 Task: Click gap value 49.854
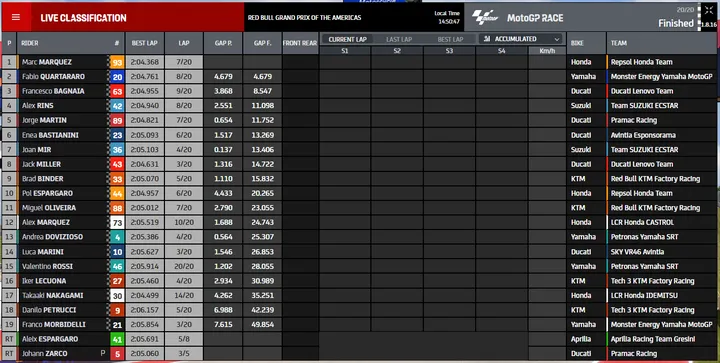click(x=262, y=324)
